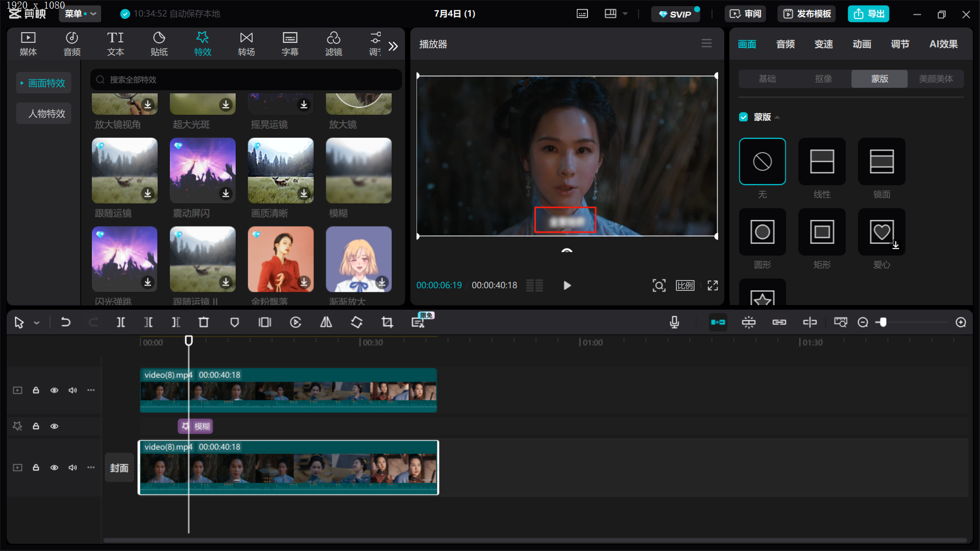Zoom out the timeline
Screen dimensions: 980x551
863,322
